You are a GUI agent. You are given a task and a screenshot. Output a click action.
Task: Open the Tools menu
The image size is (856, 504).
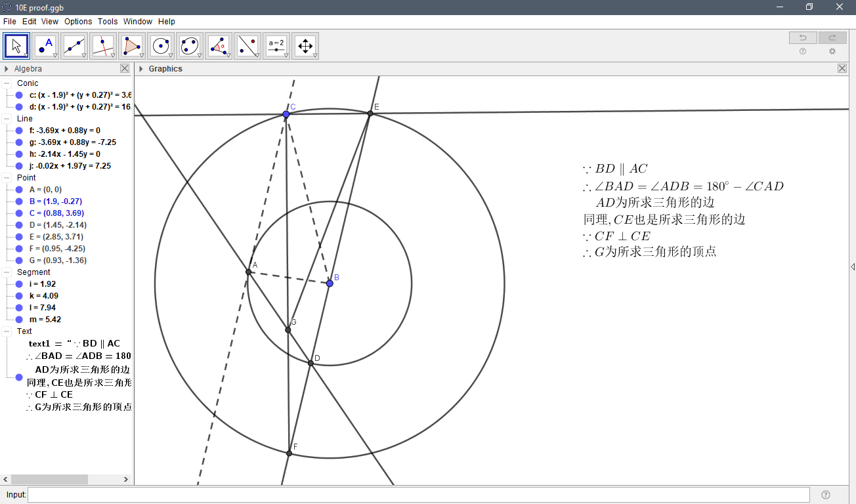point(107,21)
